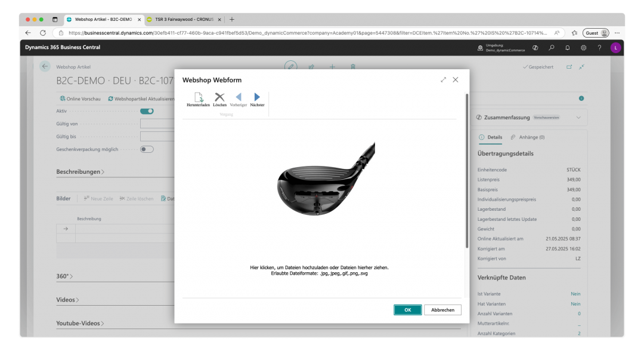Expand the Beschreibungen section

pyautogui.click(x=80, y=172)
